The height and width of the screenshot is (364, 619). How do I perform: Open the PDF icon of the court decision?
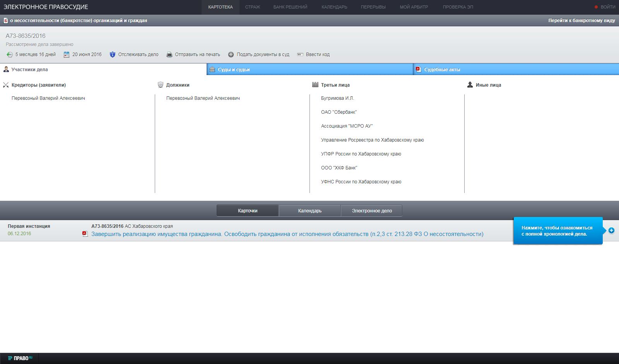pyautogui.click(x=85, y=234)
